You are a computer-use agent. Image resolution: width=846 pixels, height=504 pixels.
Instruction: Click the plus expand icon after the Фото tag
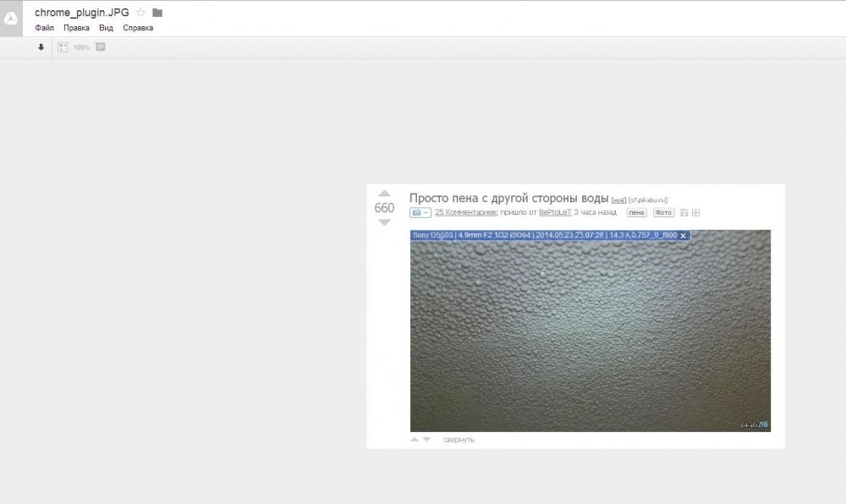click(x=696, y=212)
